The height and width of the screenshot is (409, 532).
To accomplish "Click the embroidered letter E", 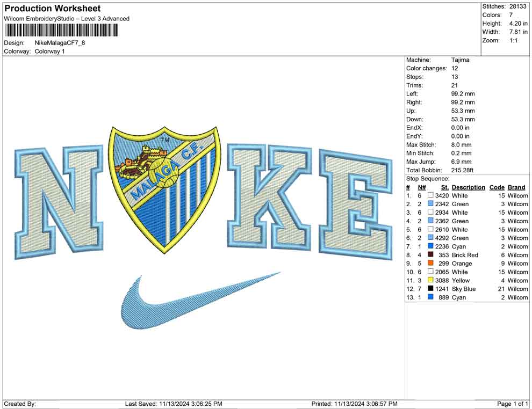I will click(x=355, y=204).
